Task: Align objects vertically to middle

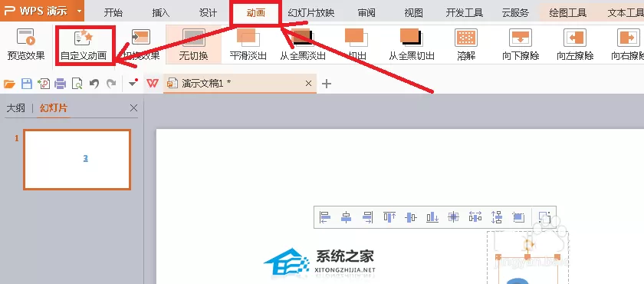Action: (x=411, y=217)
